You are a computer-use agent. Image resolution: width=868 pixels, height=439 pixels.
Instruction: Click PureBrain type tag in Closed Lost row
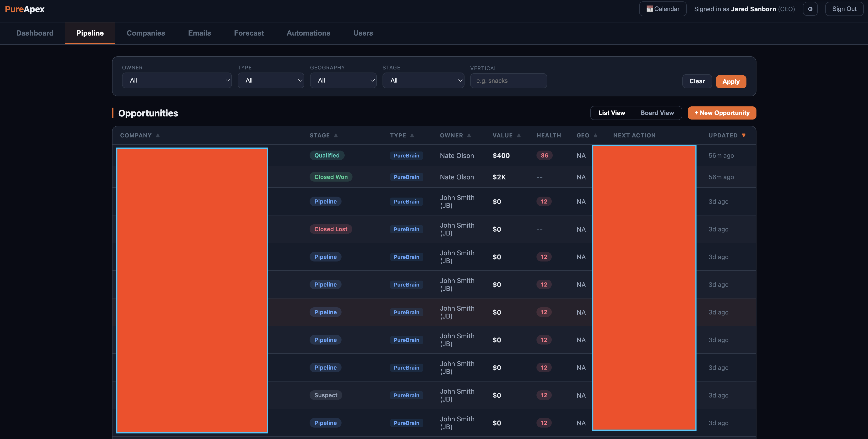(x=406, y=229)
